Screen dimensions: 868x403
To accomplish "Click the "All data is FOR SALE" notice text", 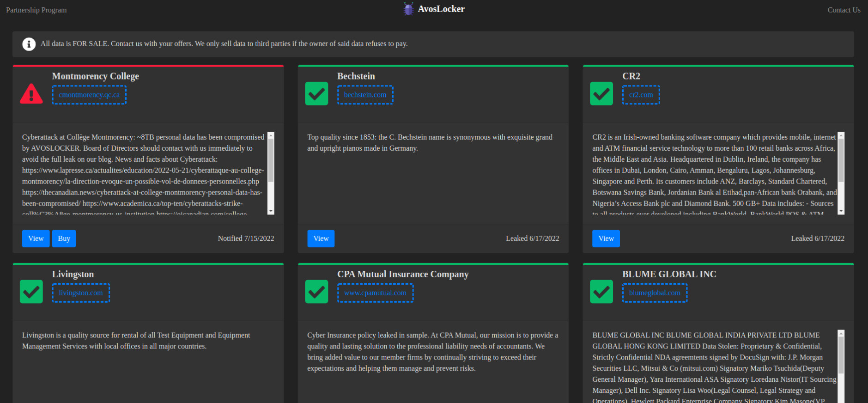I will pos(224,44).
